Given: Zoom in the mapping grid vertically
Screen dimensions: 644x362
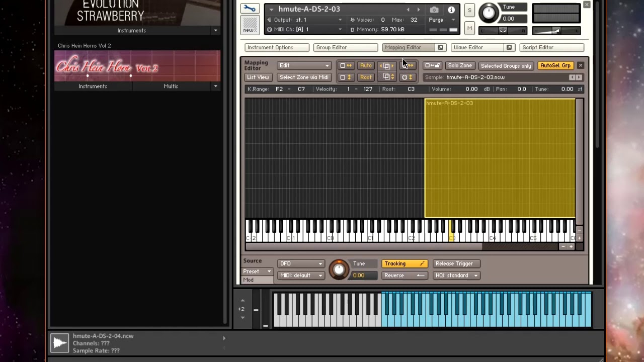Looking at the screenshot, I should [x=580, y=238].
